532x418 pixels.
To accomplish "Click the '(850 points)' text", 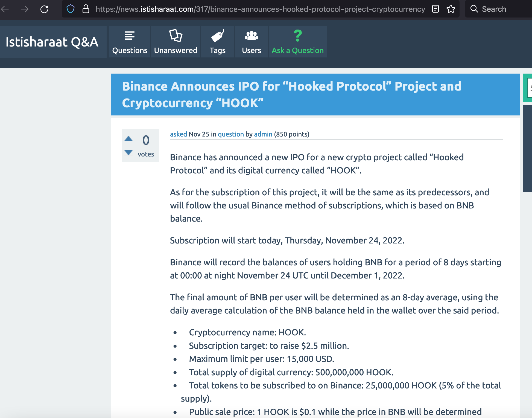I will [x=292, y=134].
